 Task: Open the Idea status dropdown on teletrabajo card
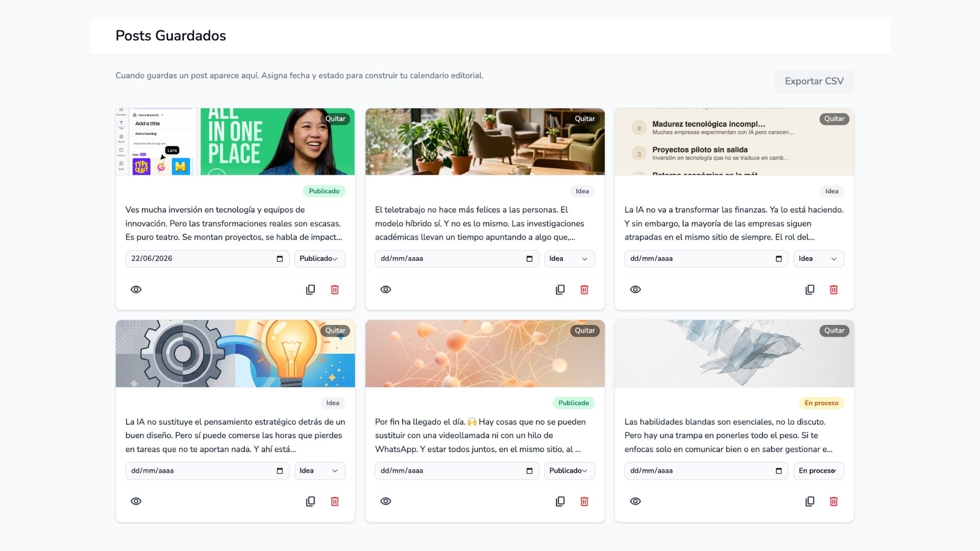coord(569,259)
